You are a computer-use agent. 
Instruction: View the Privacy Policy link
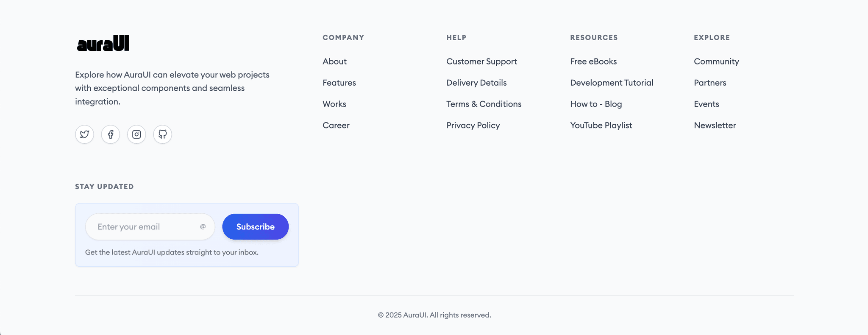[x=473, y=125]
